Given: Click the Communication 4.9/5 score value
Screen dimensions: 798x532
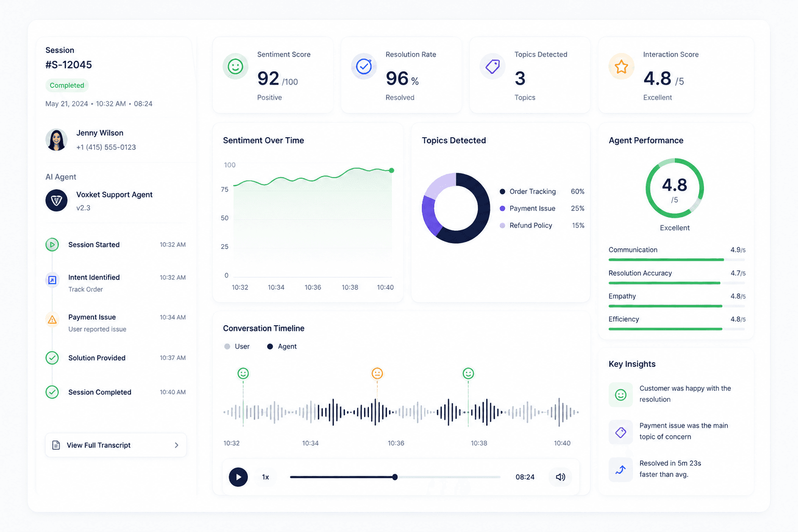Looking at the screenshot, I should (x=738, y=250).
